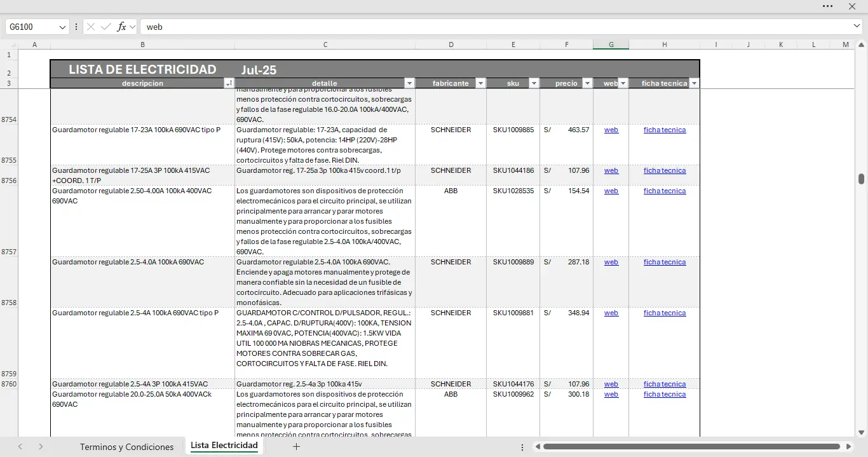Open web link for SKU1009885
The width and height of the screenshot is (868, 457).
pos(611,130)
